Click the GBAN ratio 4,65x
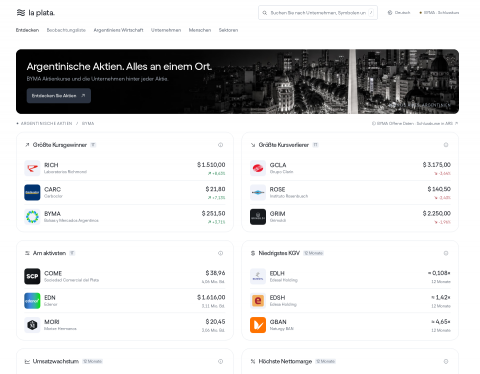 [441, 322]
